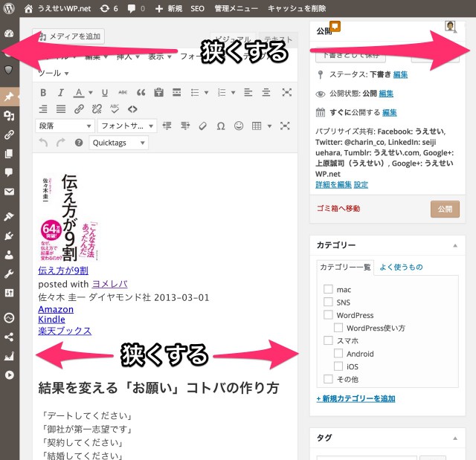
Task: Open table options dropdown arrow
Action: (x=269, y=126)
